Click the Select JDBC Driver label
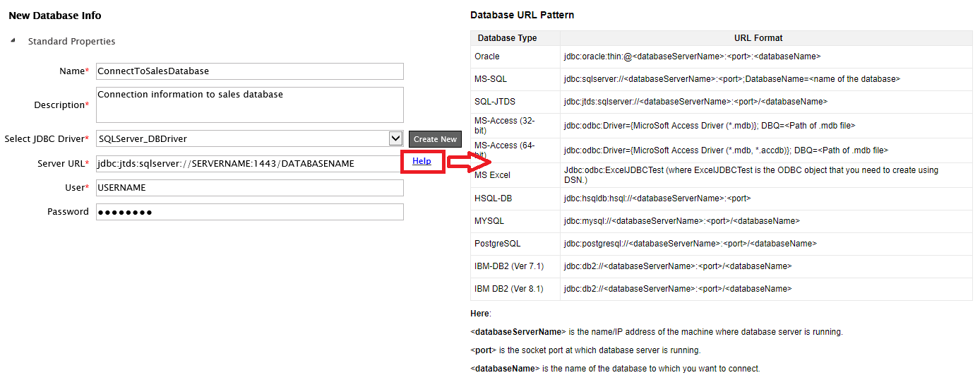This screenshot has width=980, height=380. click(47, 138)
